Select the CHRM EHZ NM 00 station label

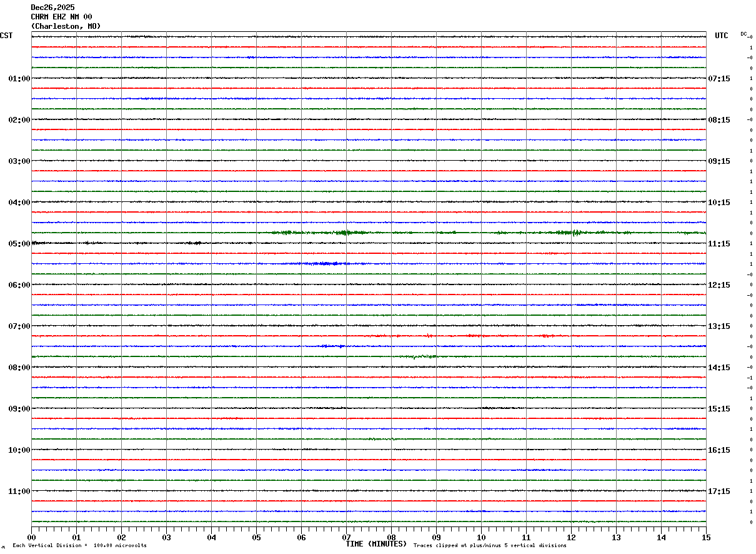click(x=61, y=17)
